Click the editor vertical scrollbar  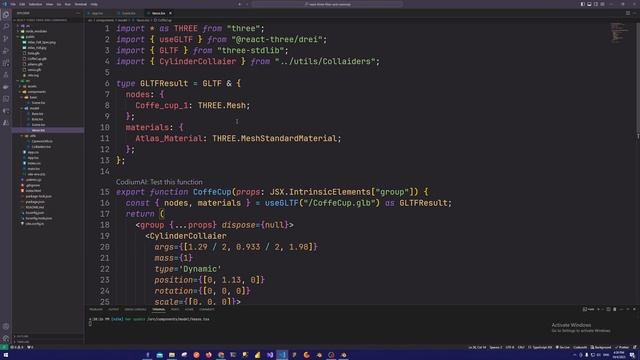638,82
